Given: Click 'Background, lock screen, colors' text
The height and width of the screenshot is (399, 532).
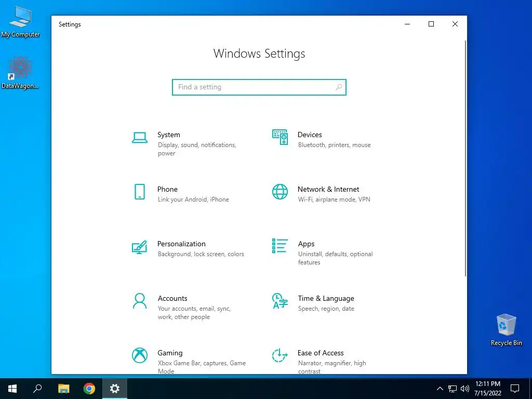Looking at the screenshot, I should point(201,254).
